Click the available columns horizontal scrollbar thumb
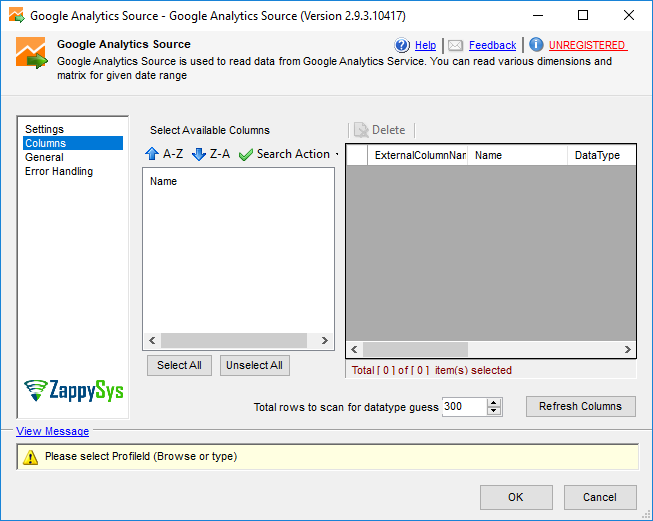653x521 pixels. (x=234, y=340)
